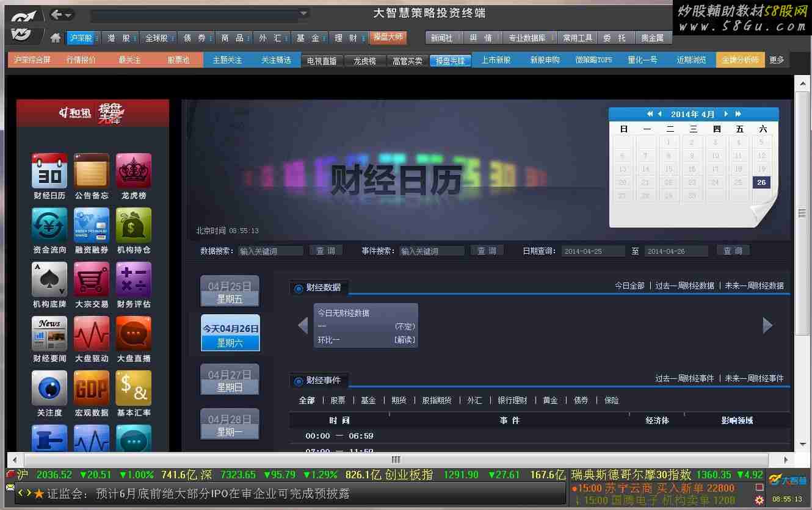Go to previous month in calendar
Screen dimensions: 812x510
coord(659,114)
